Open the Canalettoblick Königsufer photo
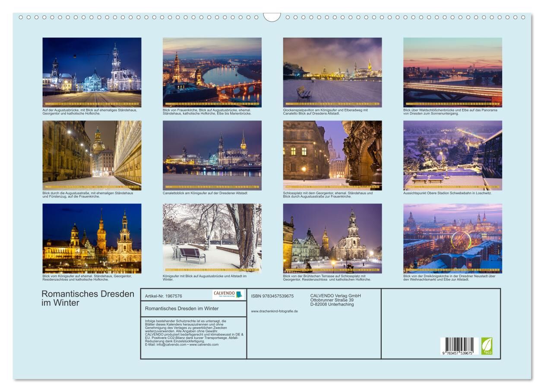Viewport: 544px width, 392px height. (212, 155)
